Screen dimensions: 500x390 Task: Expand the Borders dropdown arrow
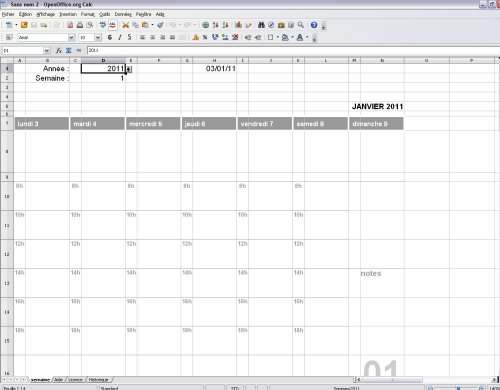277,37
